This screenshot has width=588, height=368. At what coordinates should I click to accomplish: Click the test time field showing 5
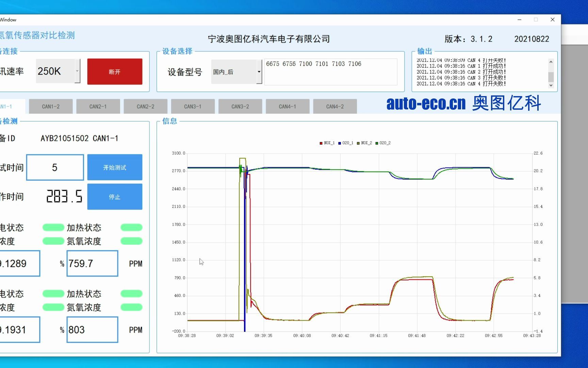click(x=55, y=167)
